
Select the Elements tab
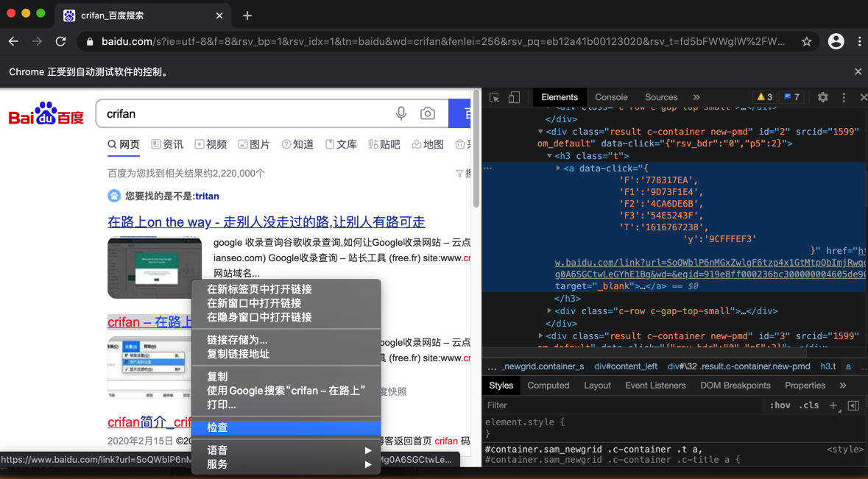pyautogui.click(x=559, y=97)
